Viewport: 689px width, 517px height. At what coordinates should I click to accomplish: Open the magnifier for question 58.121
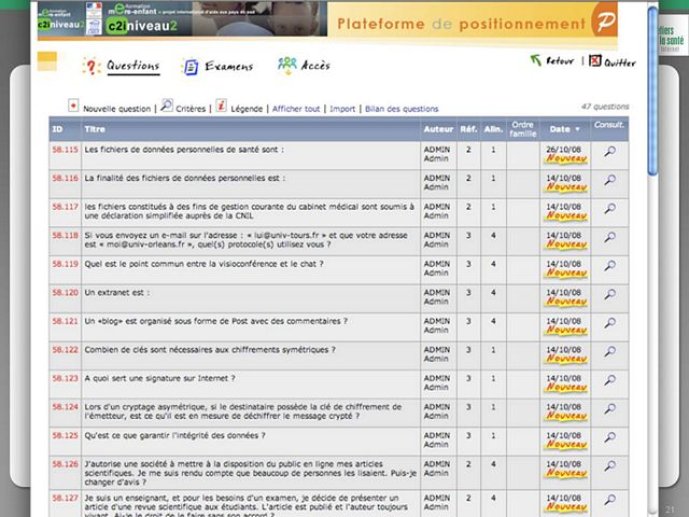point(609,323)
